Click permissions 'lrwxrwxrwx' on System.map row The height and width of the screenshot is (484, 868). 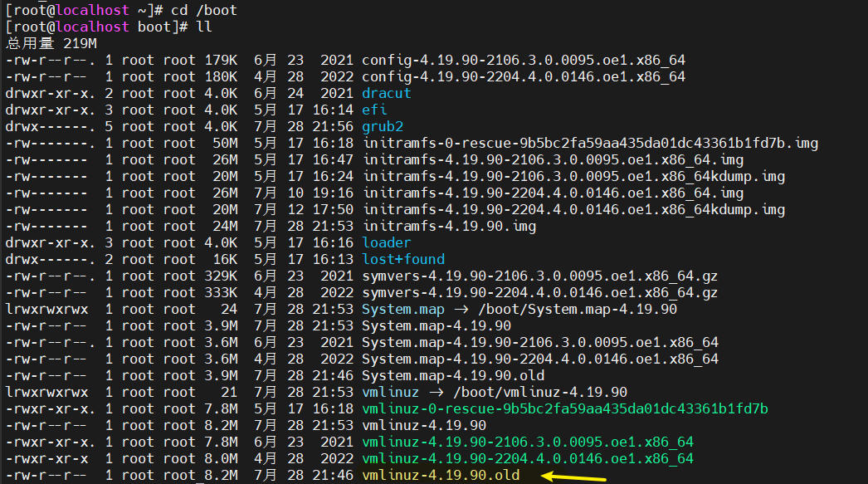pyautogui.click(x=47, y=310)
